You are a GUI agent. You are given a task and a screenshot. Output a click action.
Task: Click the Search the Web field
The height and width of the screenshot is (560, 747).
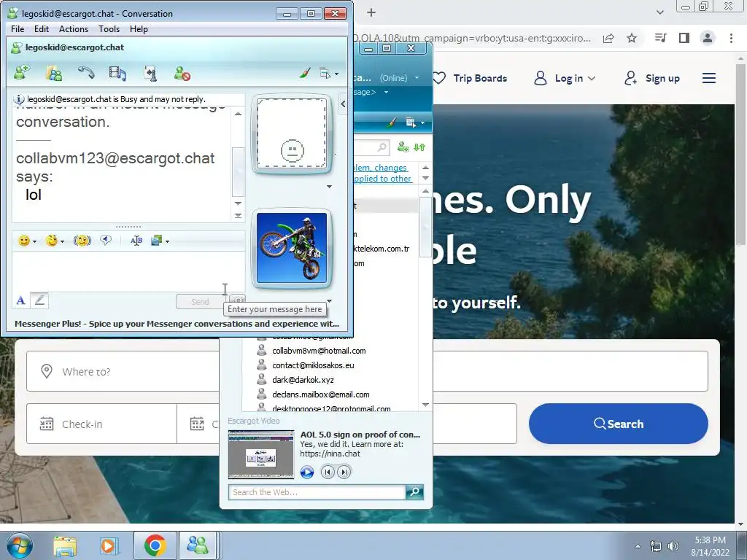tap(317, 492)
